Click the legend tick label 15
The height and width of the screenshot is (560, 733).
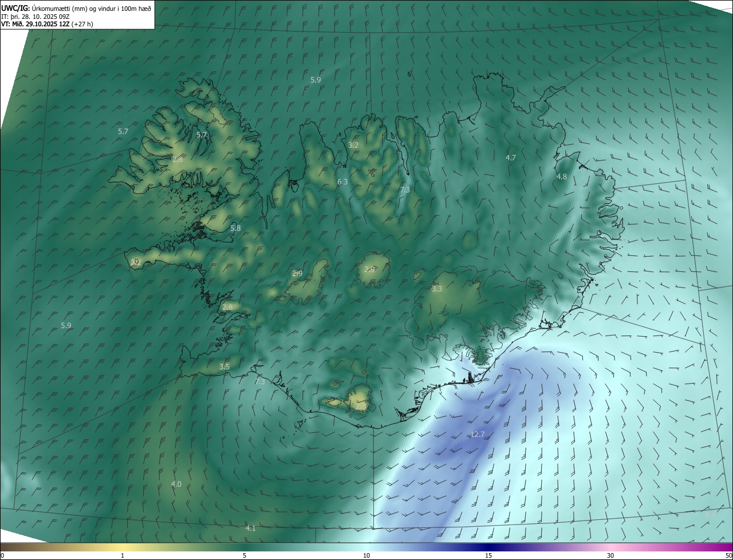[x=488, y=555]
